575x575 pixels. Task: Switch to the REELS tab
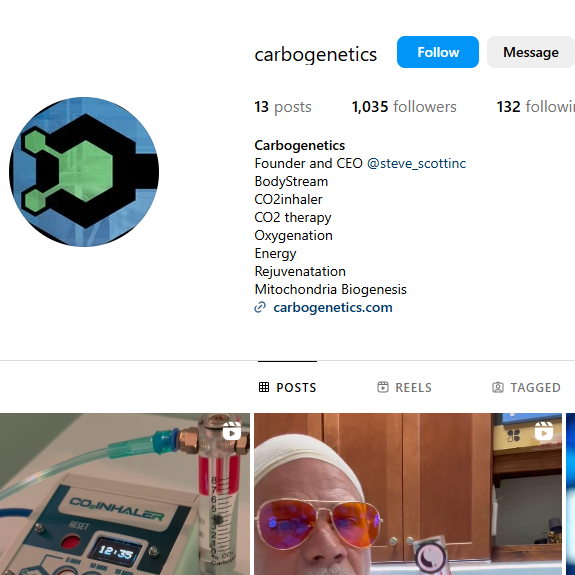pos(404,387)
